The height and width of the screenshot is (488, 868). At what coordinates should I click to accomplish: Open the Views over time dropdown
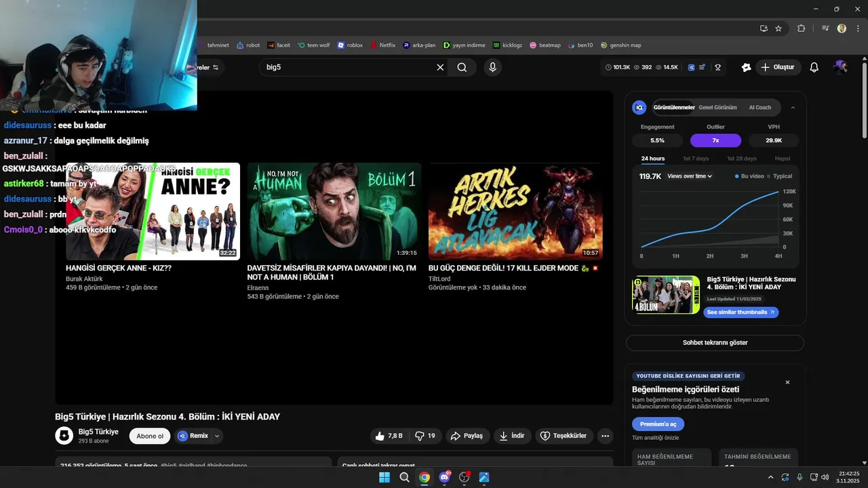[690, 176]
